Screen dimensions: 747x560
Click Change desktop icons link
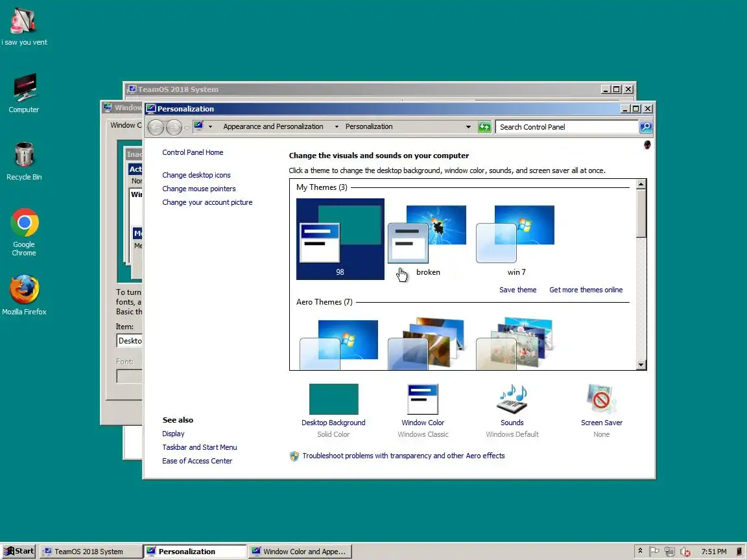tap(196, 175)
